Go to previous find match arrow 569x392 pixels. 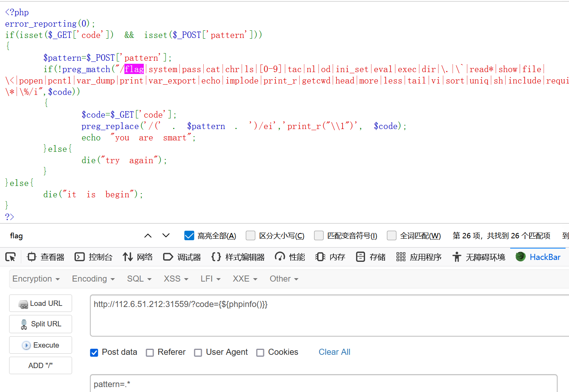pos(148,236)
